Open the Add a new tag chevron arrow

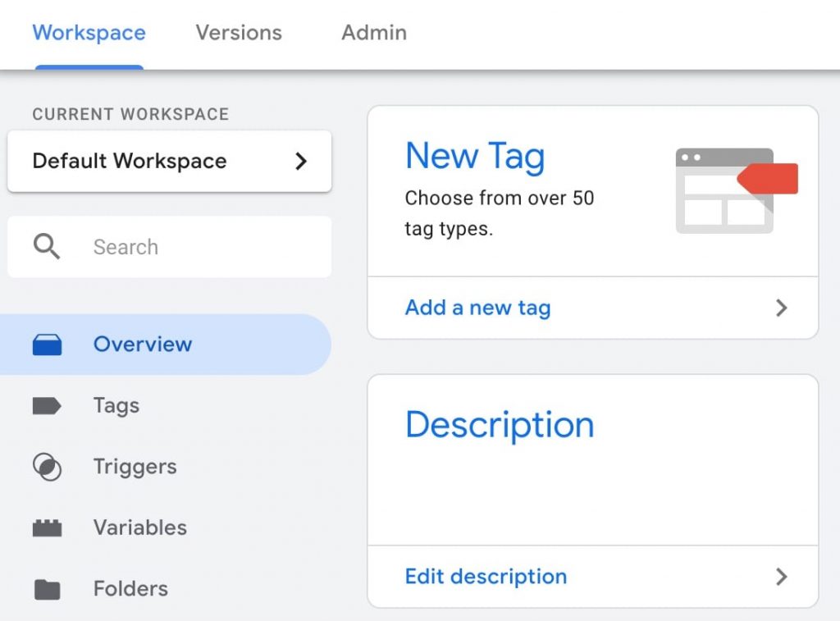[782, 308]
